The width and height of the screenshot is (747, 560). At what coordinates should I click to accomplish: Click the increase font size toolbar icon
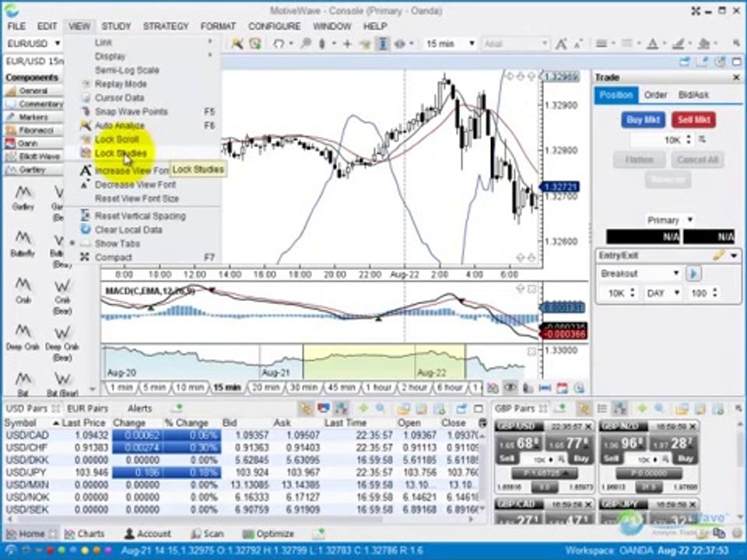[561, 44]
